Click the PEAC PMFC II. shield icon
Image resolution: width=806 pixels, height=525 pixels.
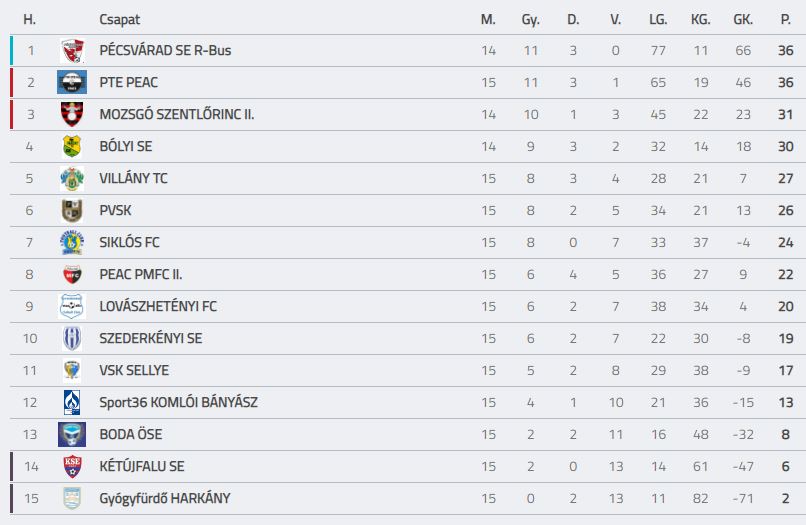pos(72,275)
